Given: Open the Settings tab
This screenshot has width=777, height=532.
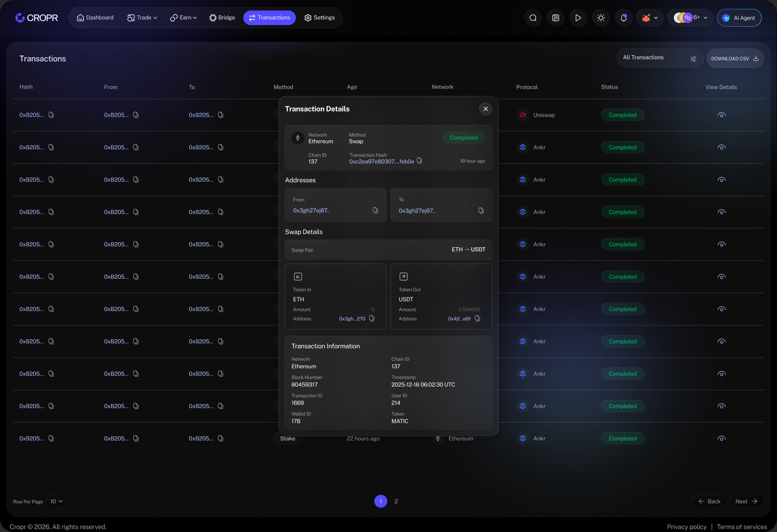Looking at the screenshot, I should click(319, 18).
